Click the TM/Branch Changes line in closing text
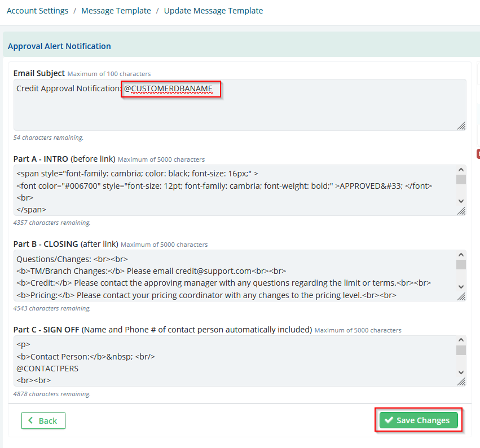Image resolution: width=480 pixels, height=448 pixels. [151, 271]
